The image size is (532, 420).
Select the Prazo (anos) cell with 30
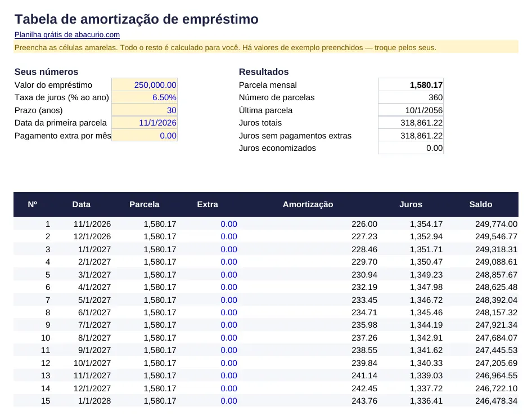coord(145,110)
